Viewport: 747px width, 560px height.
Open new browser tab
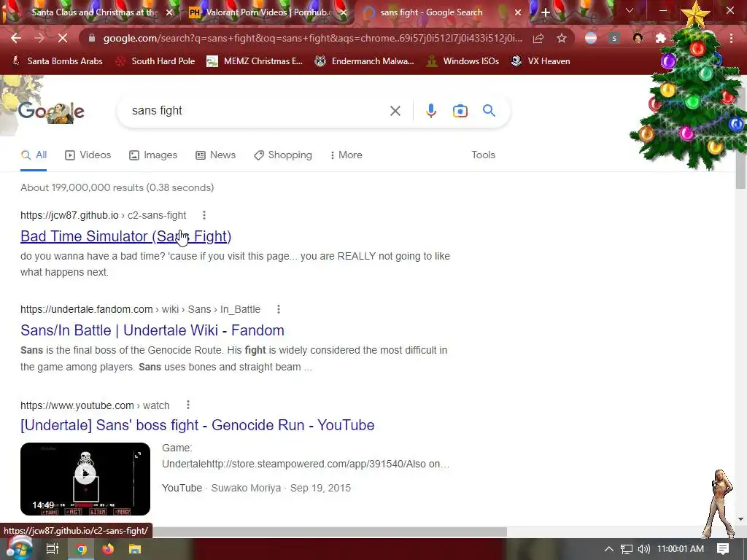pos(546,12)
